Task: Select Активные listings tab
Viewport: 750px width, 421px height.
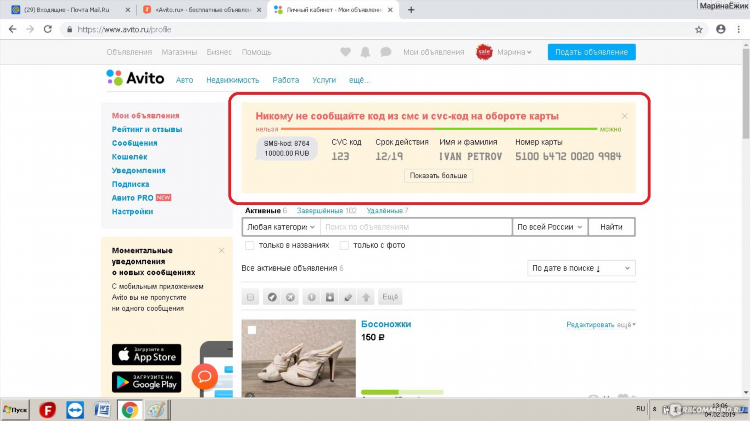Action: pos(265,210)
